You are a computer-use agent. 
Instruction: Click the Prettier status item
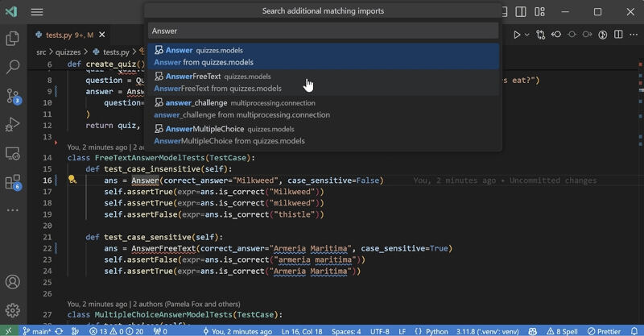(x=605, y=331)
